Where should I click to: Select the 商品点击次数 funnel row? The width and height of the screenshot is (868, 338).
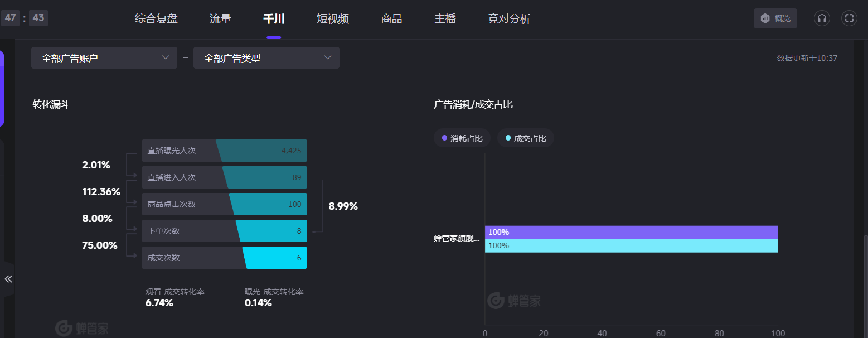point(224,204)
